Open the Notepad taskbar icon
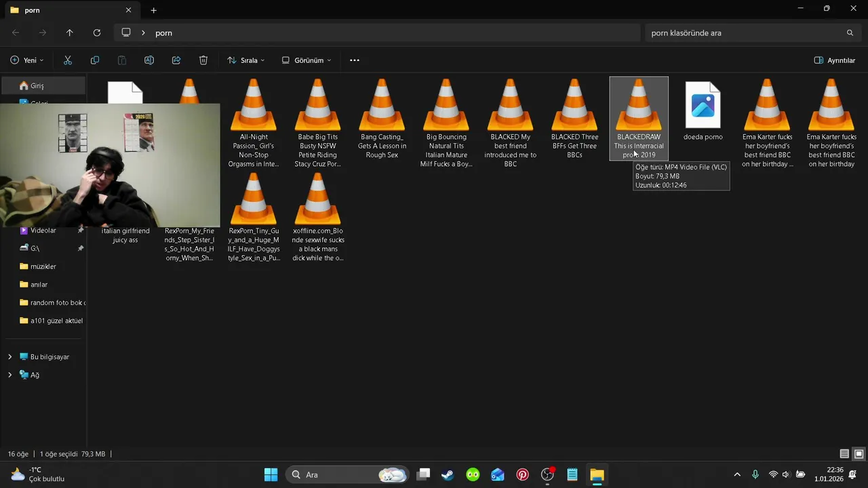 [572, 474]
